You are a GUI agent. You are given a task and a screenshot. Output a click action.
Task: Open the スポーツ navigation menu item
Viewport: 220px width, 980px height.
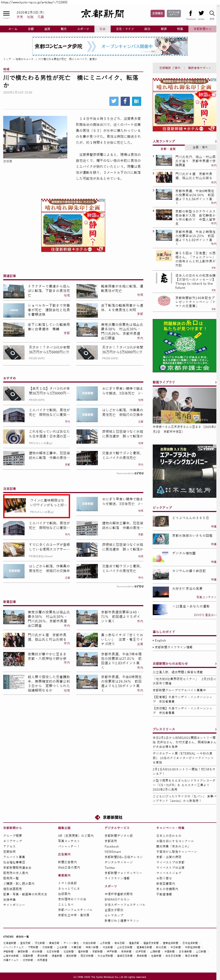(83, 29)
